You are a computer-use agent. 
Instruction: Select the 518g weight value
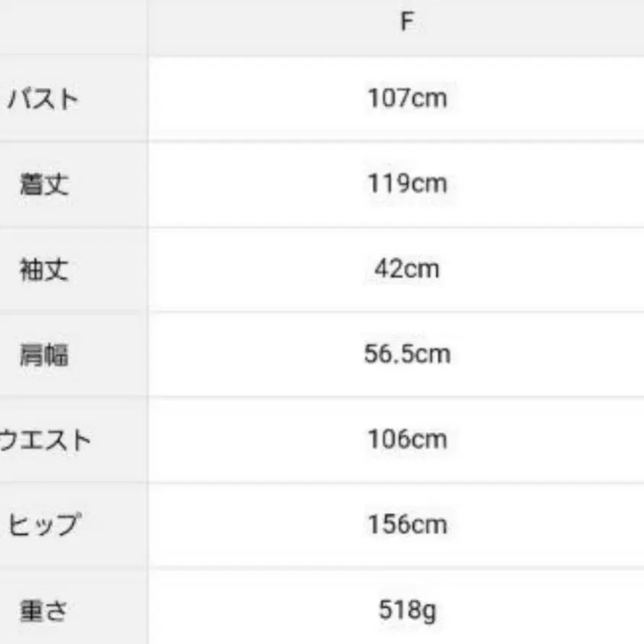pyautogui.click(x=407, y=611)
